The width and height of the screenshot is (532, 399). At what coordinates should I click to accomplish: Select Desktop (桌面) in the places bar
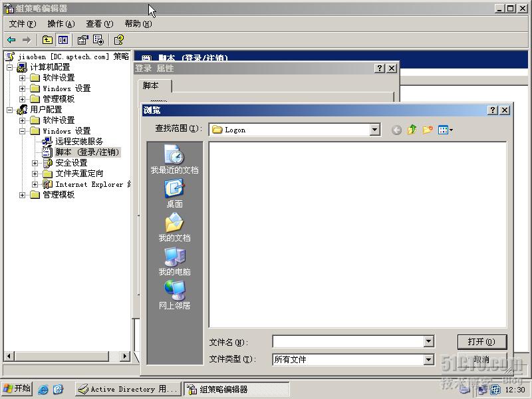tap(174, 194)
